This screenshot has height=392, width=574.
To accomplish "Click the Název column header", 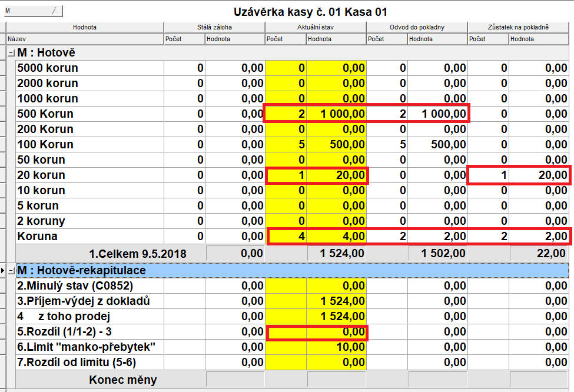I will [x=85, y=39].
